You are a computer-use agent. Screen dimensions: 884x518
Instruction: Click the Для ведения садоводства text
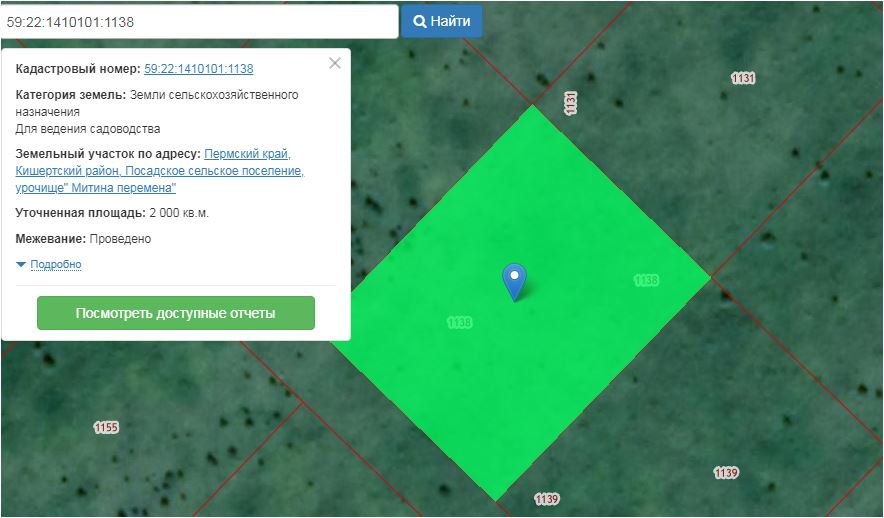click(x=87, y=129)
